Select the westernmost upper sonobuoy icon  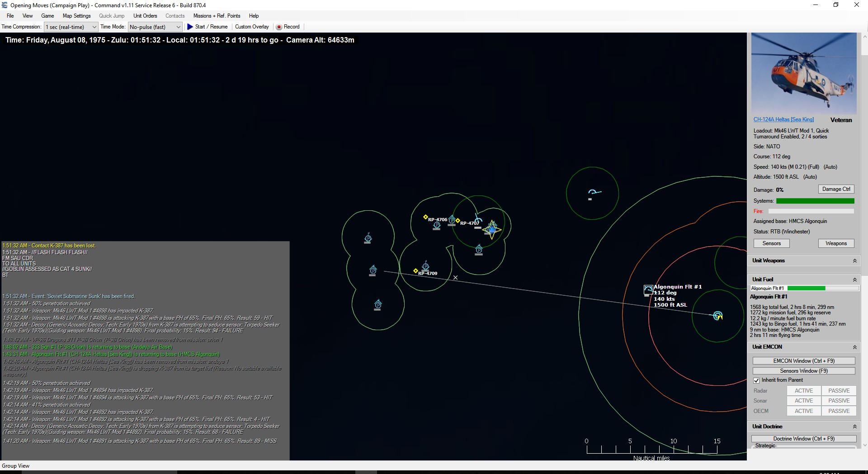368,238
